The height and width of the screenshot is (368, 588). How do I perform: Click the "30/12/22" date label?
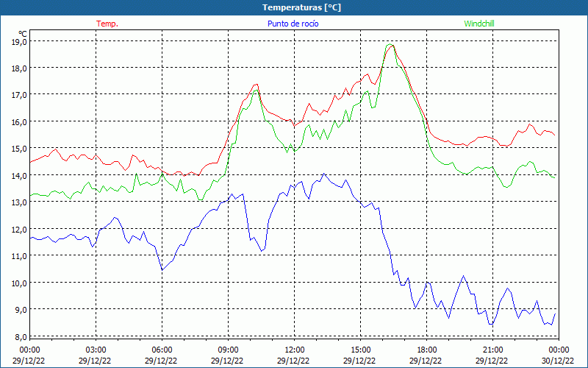point(558,361)
